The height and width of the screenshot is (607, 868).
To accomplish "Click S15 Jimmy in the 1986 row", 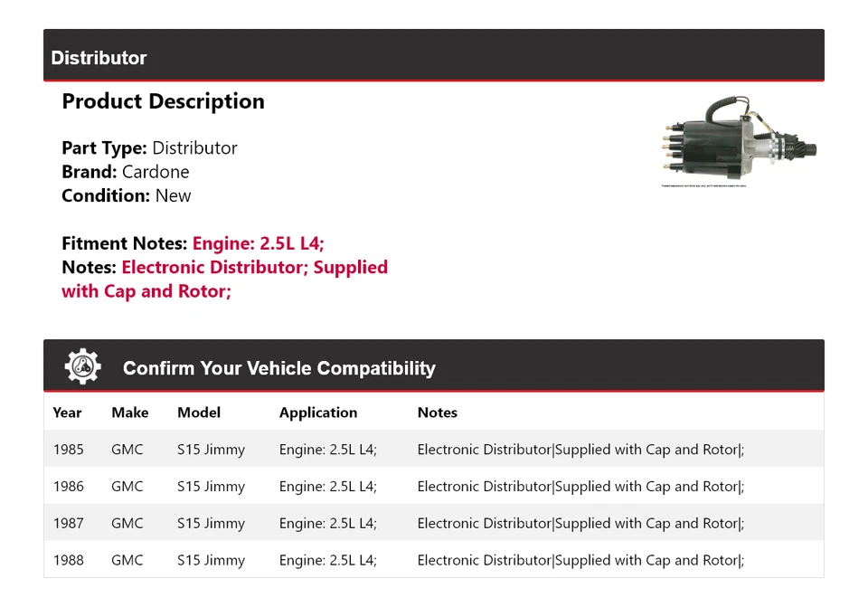I will coord(211,487).
